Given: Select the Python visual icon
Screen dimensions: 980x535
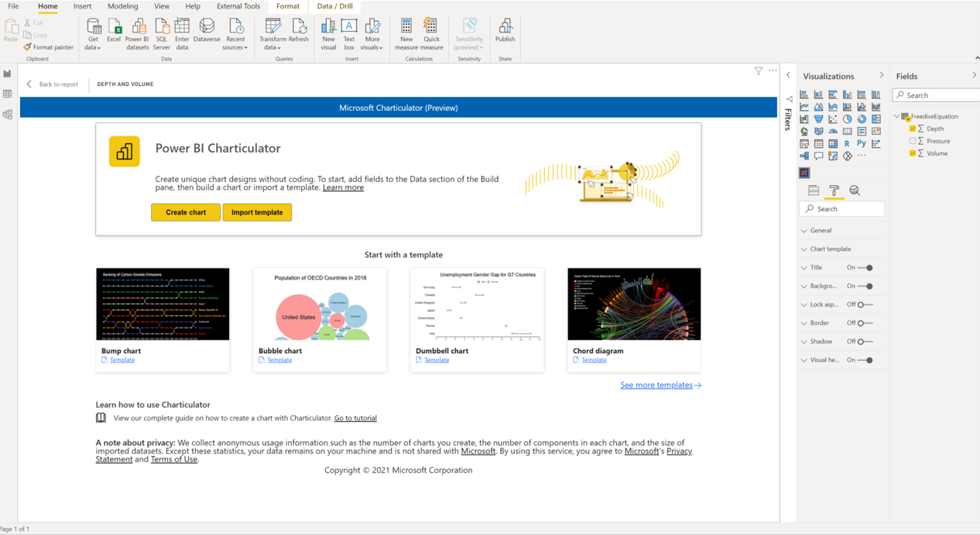Looking at the screenshot, I should coord(862,143).
